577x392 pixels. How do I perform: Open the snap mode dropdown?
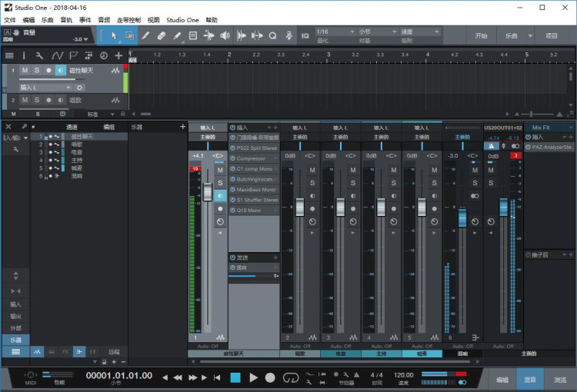(x=420, y=32)
